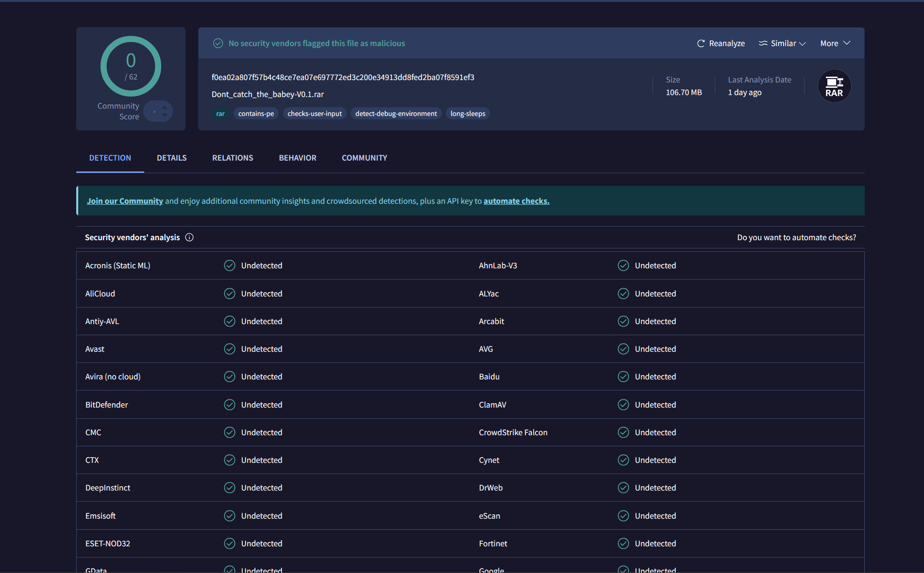Screen dimensions: 924x573
Task: Click green checkmark icon in the no-vendors-flagged banner
Action: coord(218,43)
